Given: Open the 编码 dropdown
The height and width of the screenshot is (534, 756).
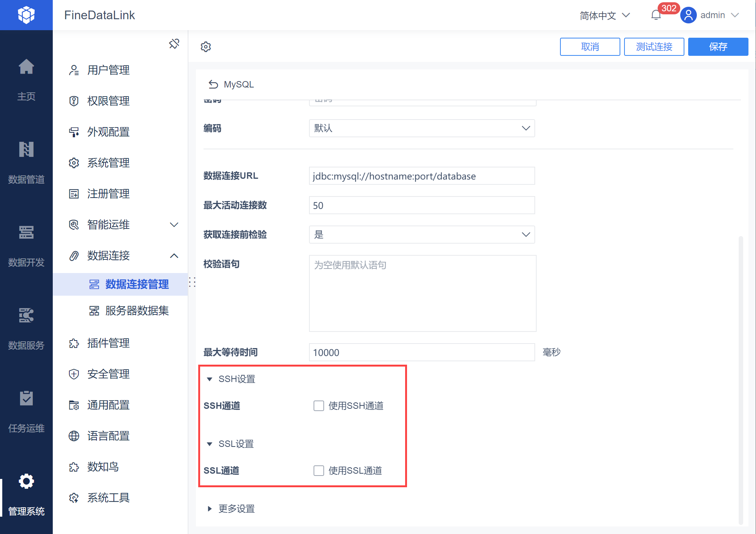Looking at the screenshot, I should pyautogui.click(x=422, y=128).
